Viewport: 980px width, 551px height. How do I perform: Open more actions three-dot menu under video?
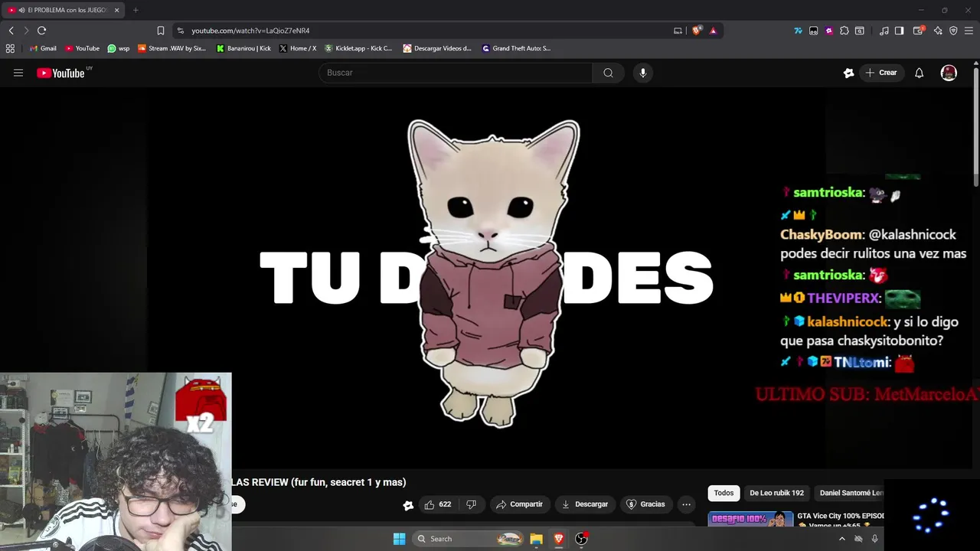[686, 504]
